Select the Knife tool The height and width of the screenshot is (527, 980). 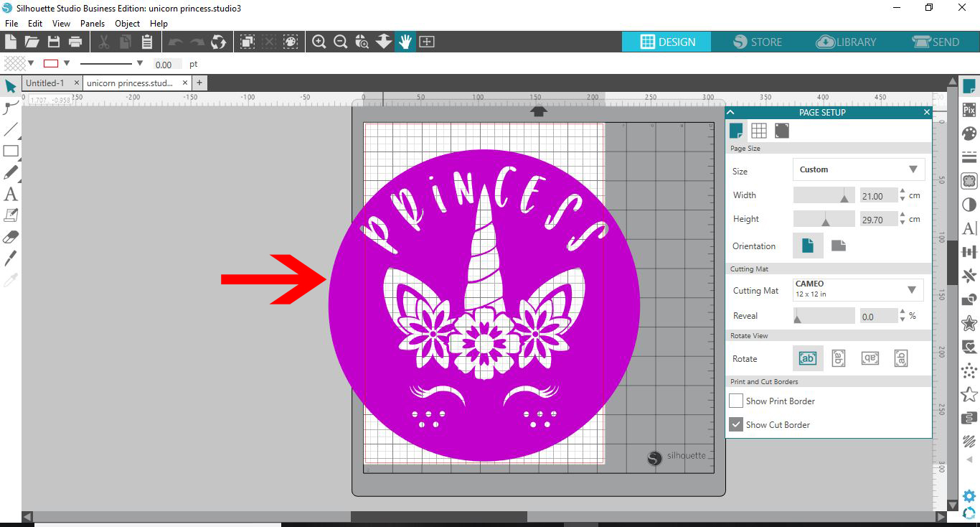click(x=11, y=258)
